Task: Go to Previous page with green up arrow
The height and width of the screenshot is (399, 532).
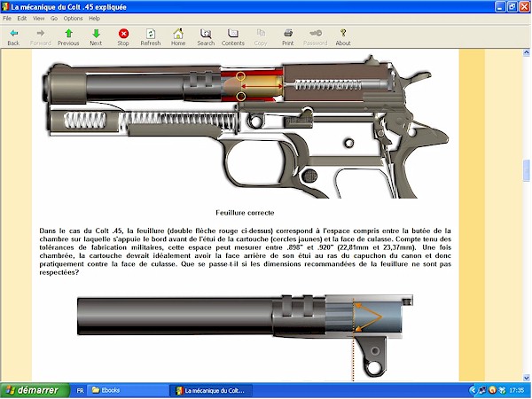Action: (x=68, y=37)
